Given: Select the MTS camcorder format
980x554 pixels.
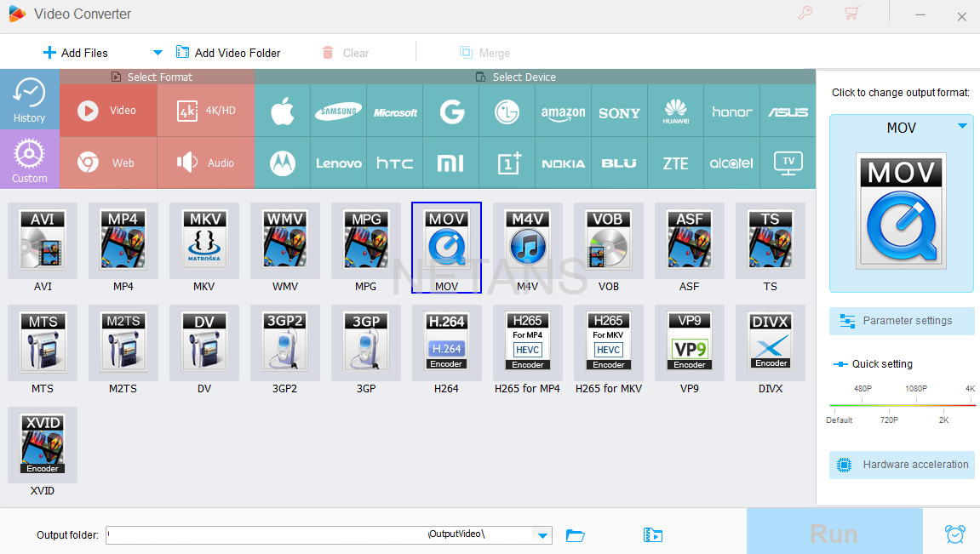Looking at the screenshot, I should pyautogui.click(x=43, y=343).
